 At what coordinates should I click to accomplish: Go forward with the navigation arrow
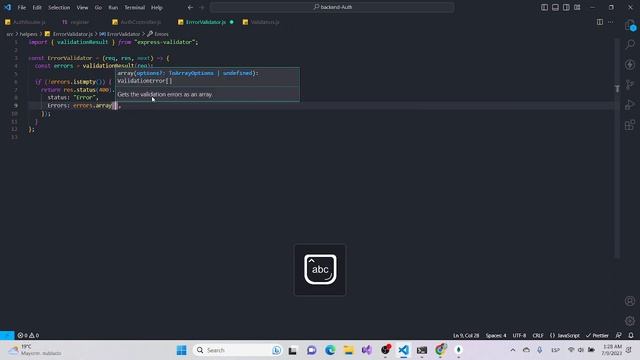pos(202,7)
